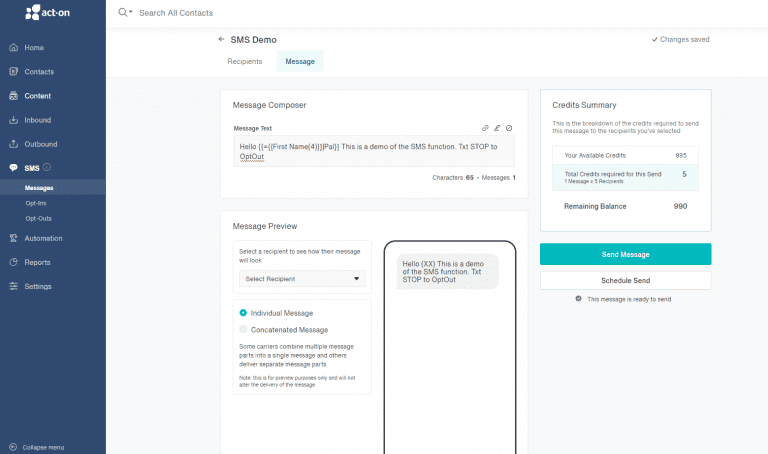768x454 pixels.
Task: Click the Send Message button
Action: click(x=625, y=254)
